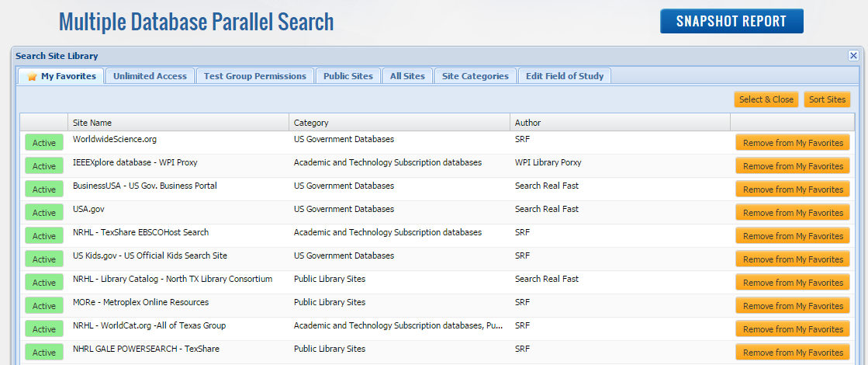The width and height of the screenshot is (868, 365).
Task: Remove NHRL GALE POWERSEARCH from My Favorites
Action: 793,353
